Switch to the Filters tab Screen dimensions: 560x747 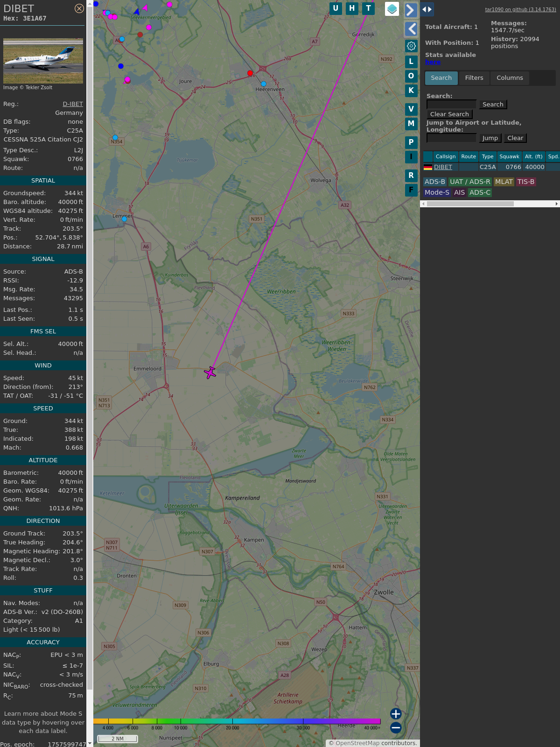coord(474,78)
